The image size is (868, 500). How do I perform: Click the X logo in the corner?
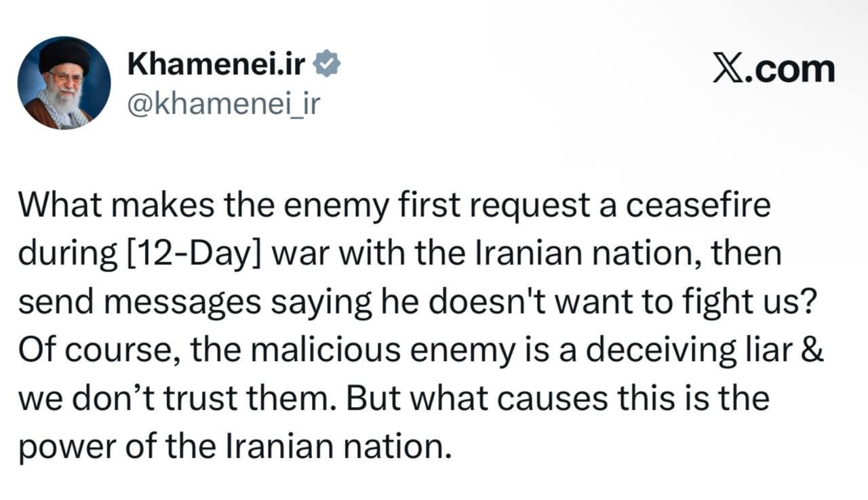point(728,69)
